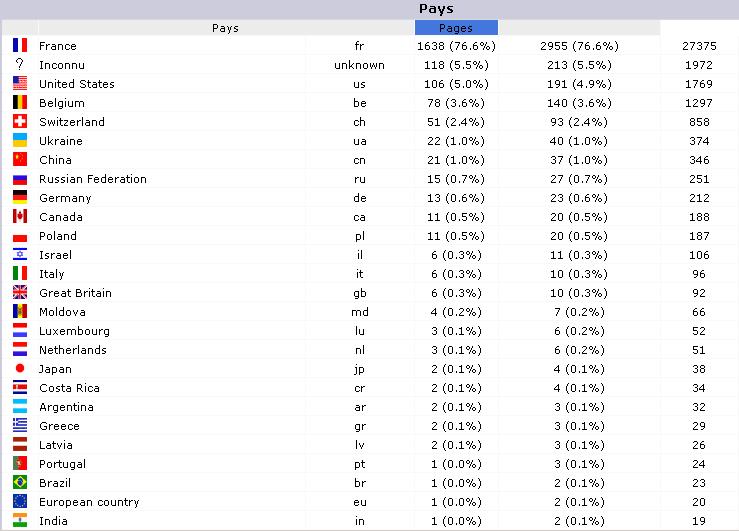
Task: Click the Pays column header
Action: coord(225,28)
